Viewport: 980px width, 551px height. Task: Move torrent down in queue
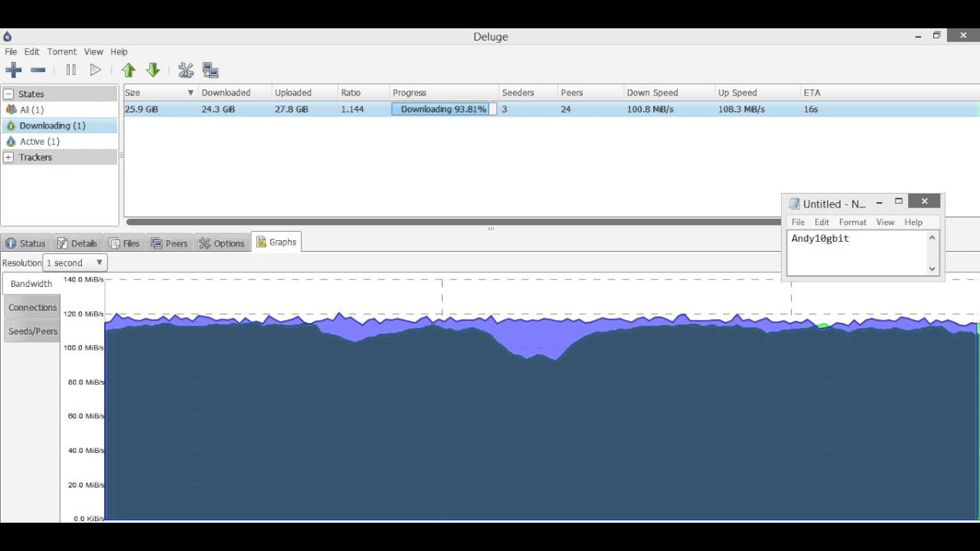pyautogui.click(x=153, y=70)
